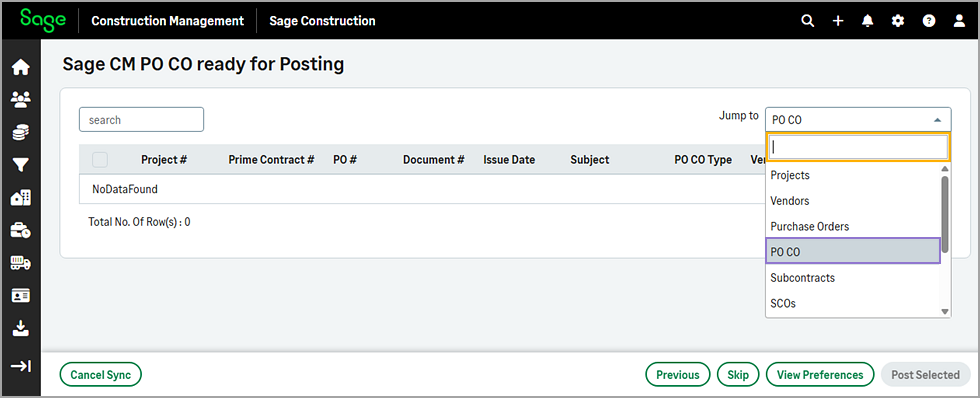Sort by Issue Date column header

tap(509, 160)
